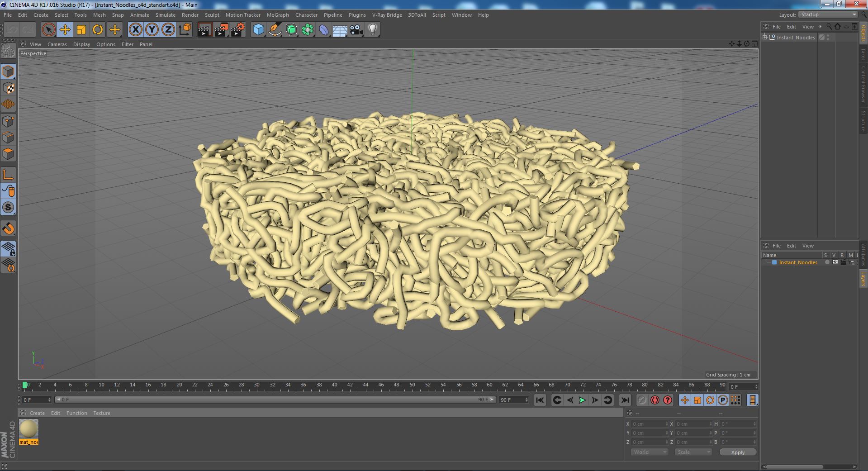Toggle Instant_Noodles layer visibility eye
This screenshot has width=868, height=471.
tap(835, 262)
